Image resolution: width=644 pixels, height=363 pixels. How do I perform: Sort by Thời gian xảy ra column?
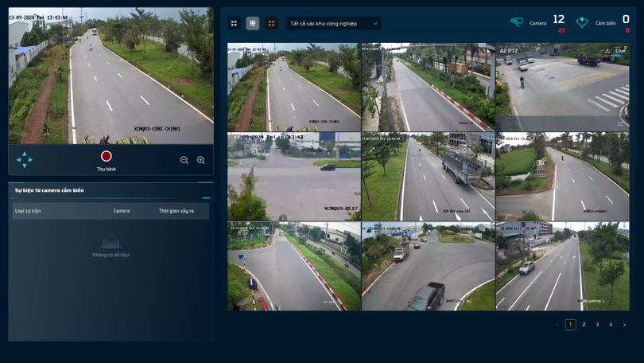177,211
